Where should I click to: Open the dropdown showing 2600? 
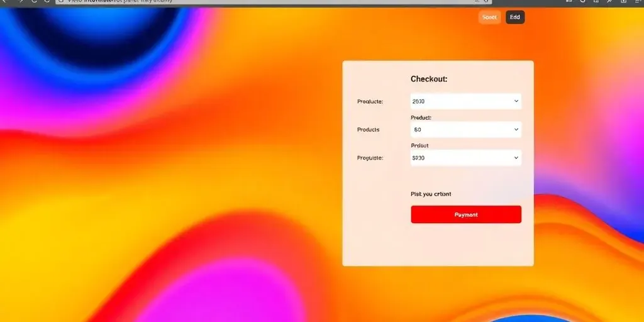(466, 101)
